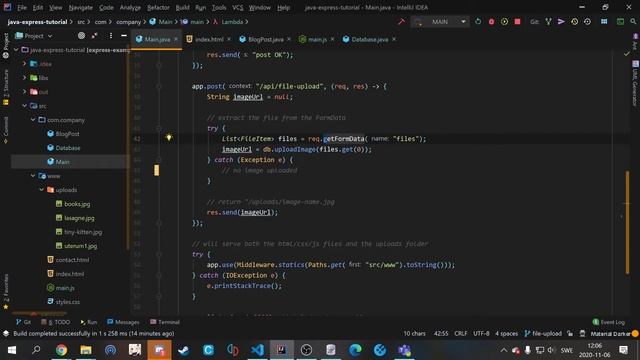Expand the .idea folder
Viewport: 640px width, 360px height.
pyautogui.click(x=24, y=64)
